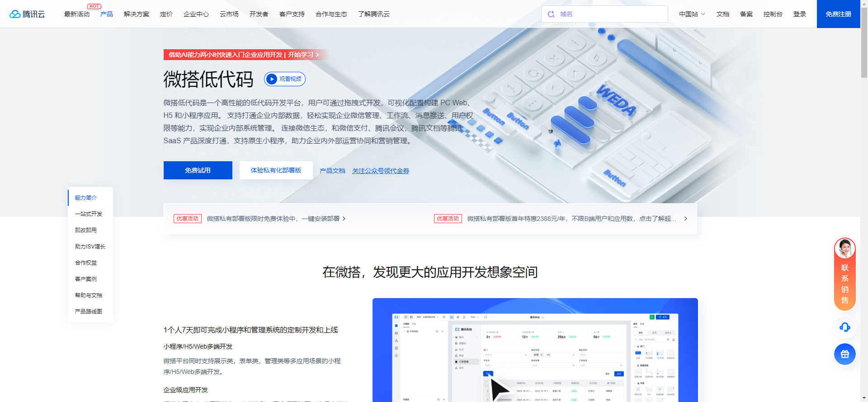Click 关注公众号领代金券 link

tap(381, 171)
